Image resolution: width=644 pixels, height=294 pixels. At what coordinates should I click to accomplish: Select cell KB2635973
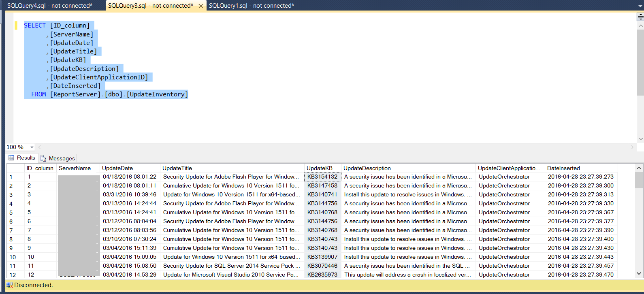[322, 275]
